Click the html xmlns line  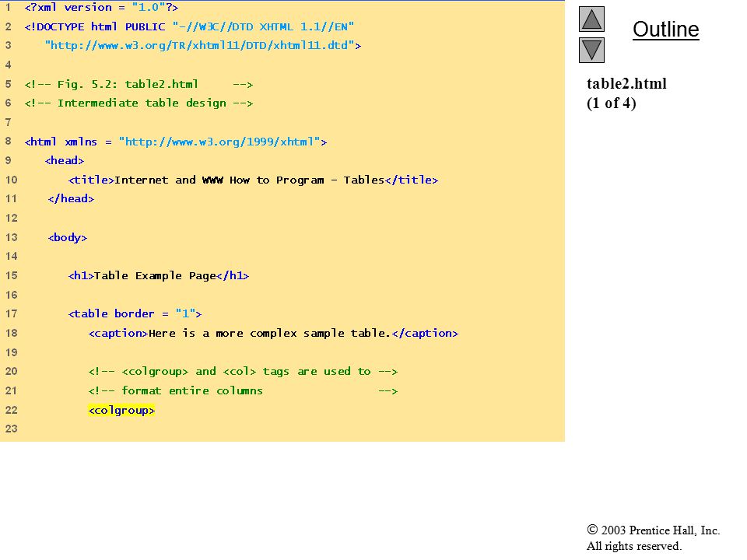(176, 142)
